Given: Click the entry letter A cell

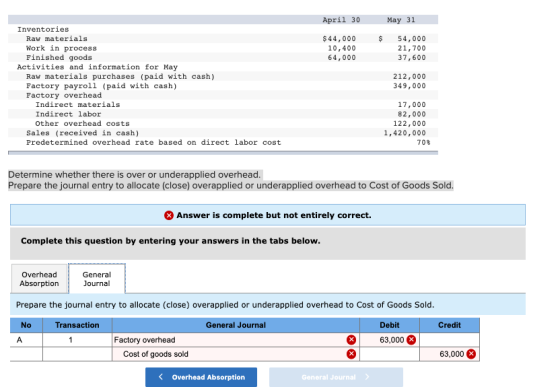Looking at the screenshot, I should 26,340.
